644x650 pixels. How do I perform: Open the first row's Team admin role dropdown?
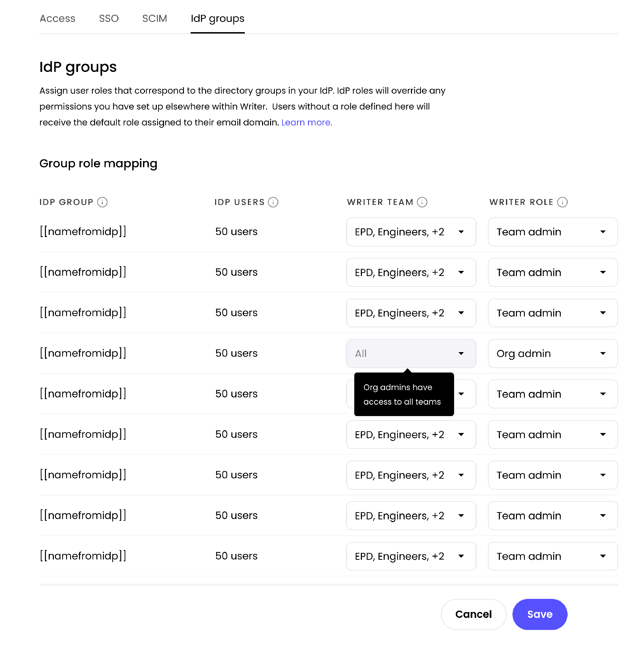(552, 232)
